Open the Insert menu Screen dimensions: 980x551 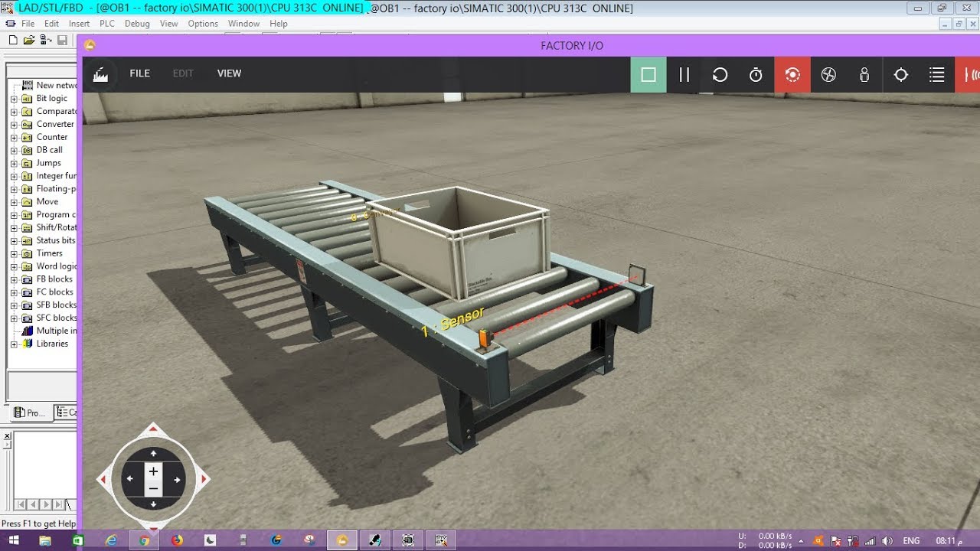(79, 24)
